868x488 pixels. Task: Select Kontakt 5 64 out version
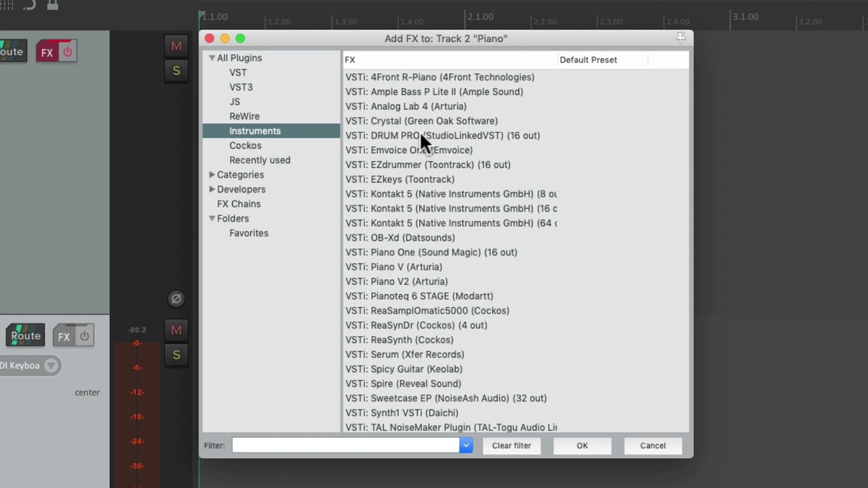tap(451, 223)
